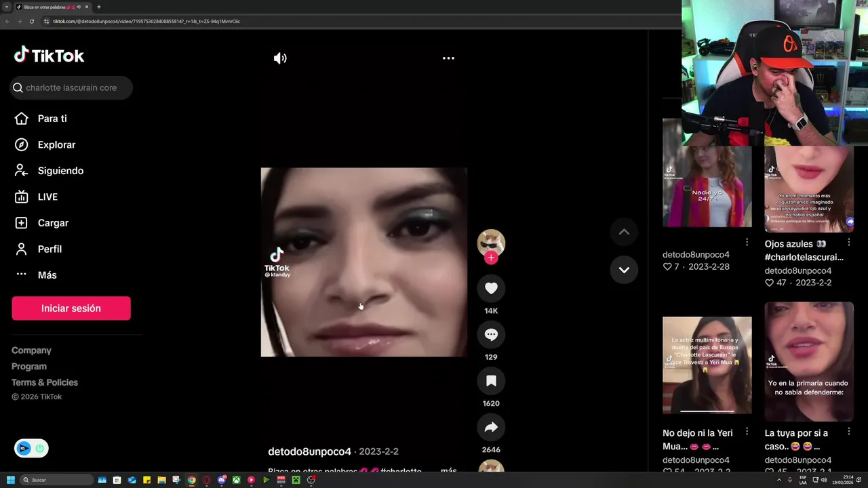This screenshot has width=868, height=488.
Task: Expand video description with más link
Action: click(x=449, y=470)
